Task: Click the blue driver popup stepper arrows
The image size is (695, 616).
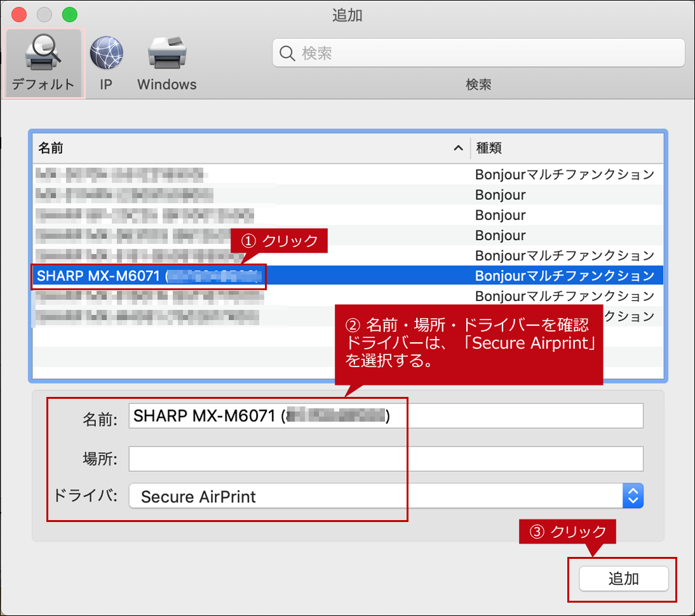Action: click(633, 496)
